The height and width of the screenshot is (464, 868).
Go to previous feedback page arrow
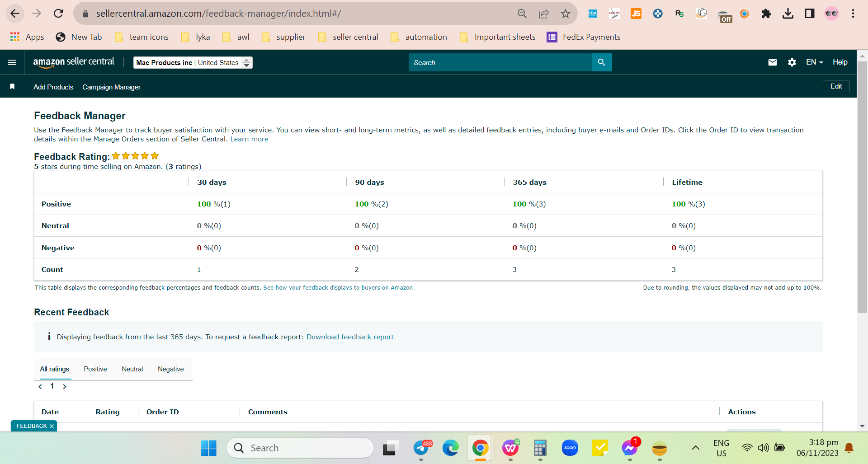tap(40, 386)
